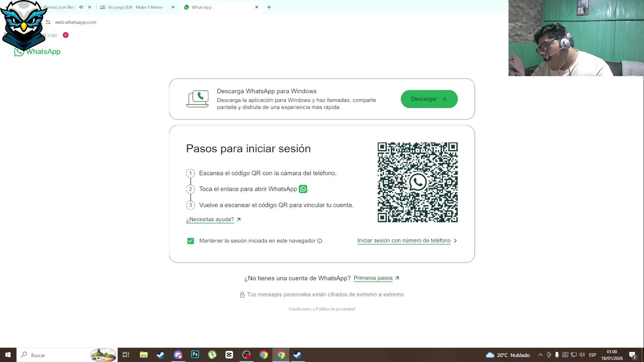Mute the audio-playing tab speaker icon
Viewport: 644px width, 362px height.
[81, 7]
